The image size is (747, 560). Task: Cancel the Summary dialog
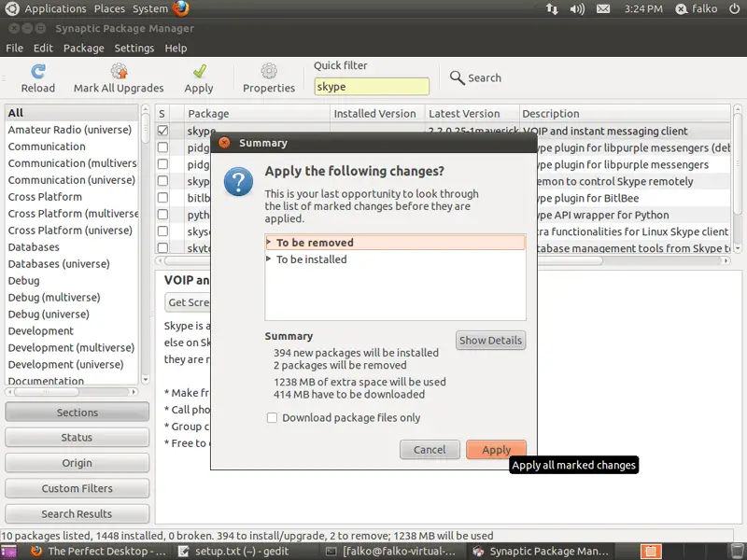(x=430, y=450)
